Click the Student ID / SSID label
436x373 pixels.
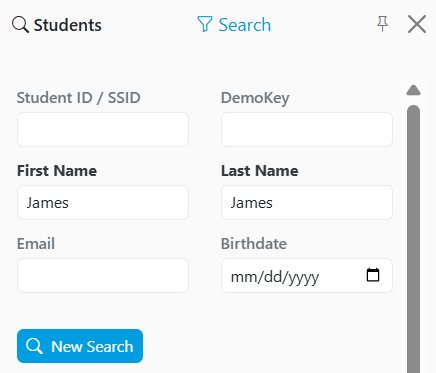pyautogui.click(x=79, y=98)
